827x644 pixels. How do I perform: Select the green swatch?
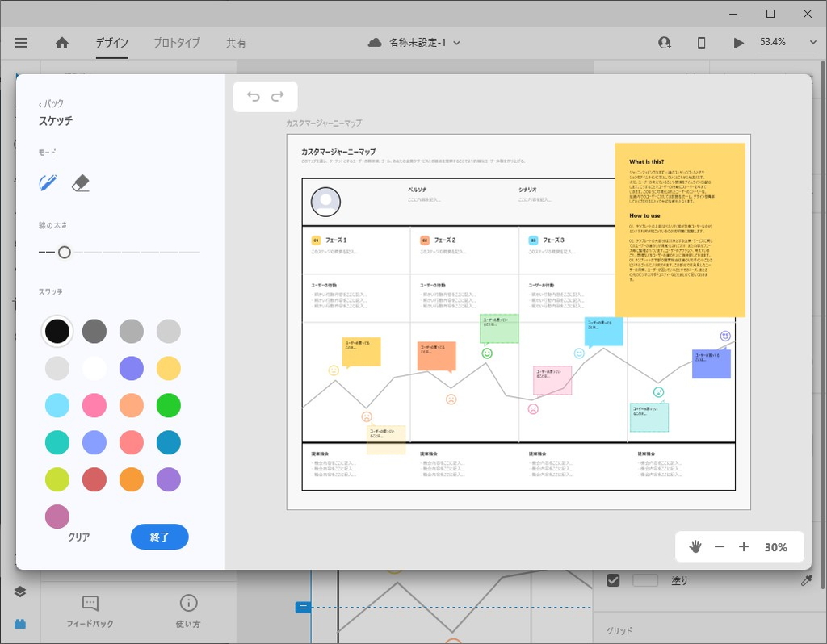pyautogui.click(x=169, y=406)
